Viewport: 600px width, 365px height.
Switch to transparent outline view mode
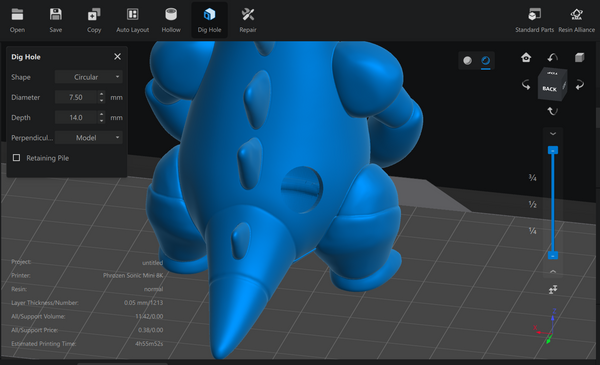coord(485,60)
